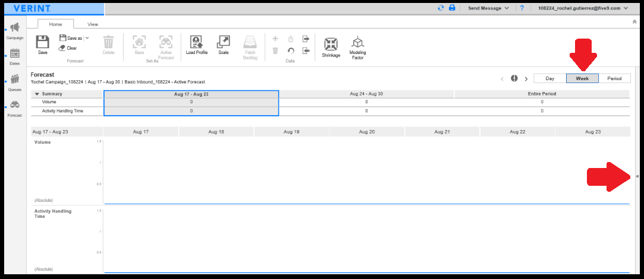
Task: Switch to the Home tab
Action: click(55, 24)
